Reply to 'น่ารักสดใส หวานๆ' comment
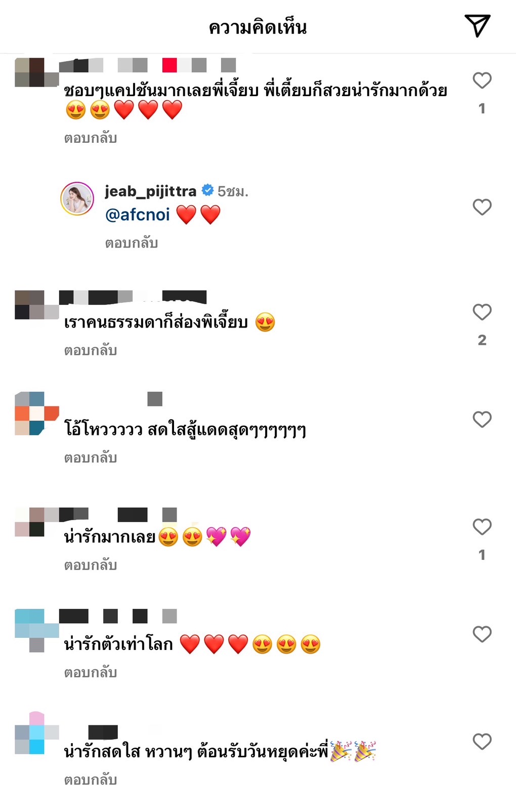516x812 pixels. [x=91, y=780]
